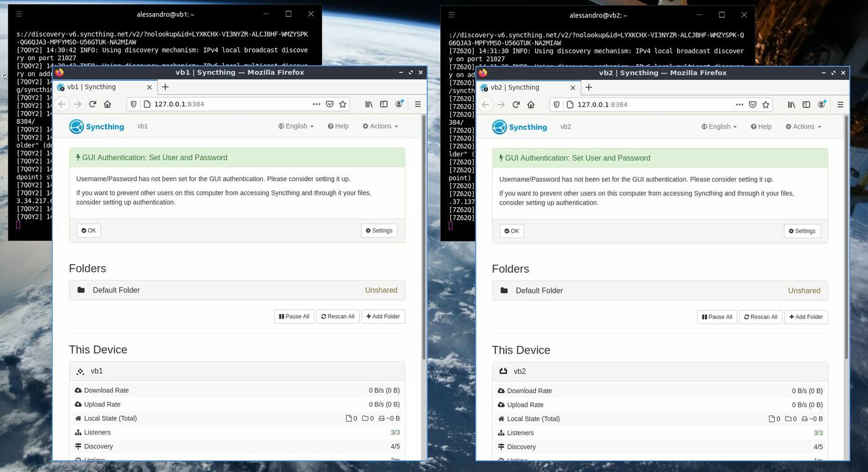Open hamburger menu of alessandro@vb1 terminal
Screen dimensions: 868x472
19,14
